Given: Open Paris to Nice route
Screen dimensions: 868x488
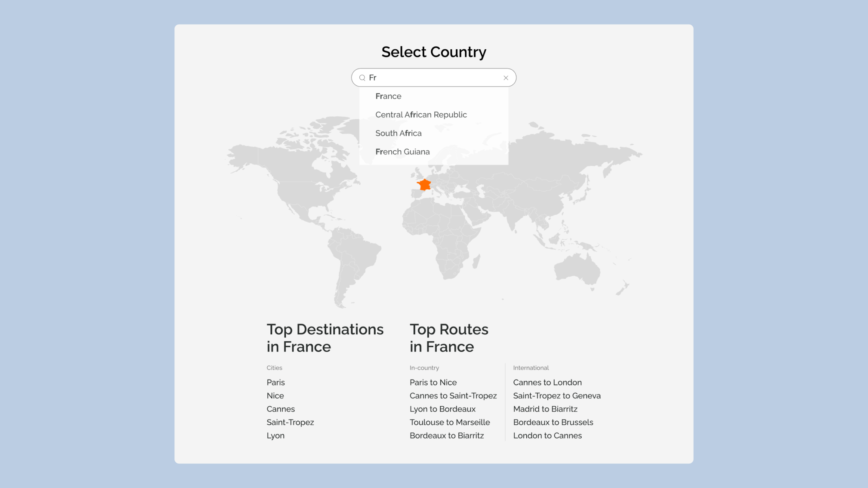Looking at the screenshot, I should [x=433, y=383].
